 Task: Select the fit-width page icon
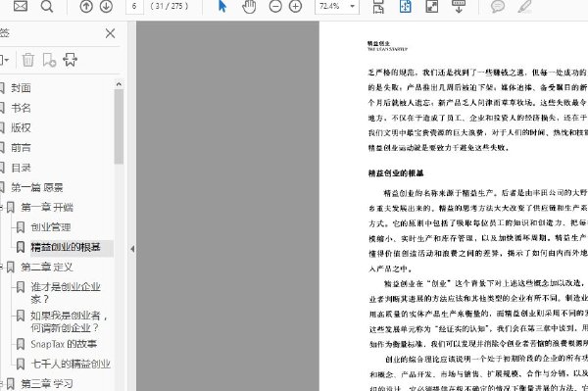406,7
